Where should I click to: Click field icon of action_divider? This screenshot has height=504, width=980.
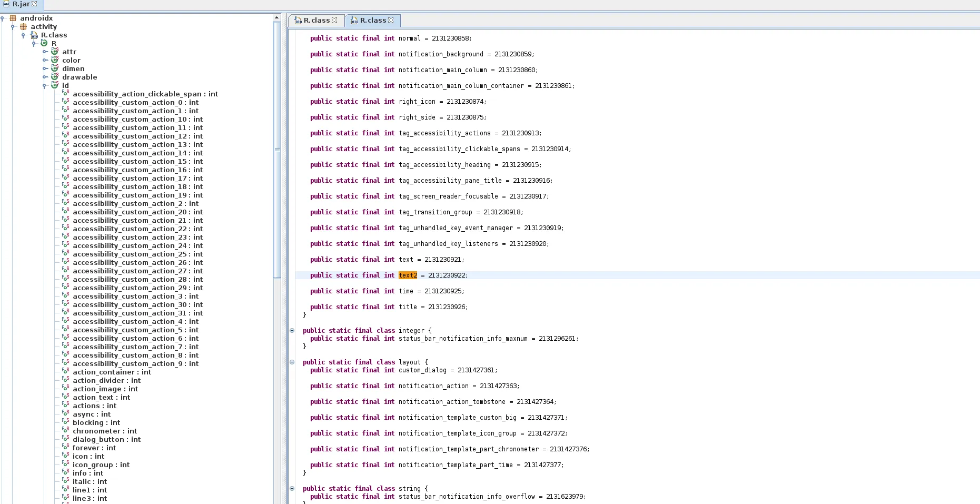point(66,380)
